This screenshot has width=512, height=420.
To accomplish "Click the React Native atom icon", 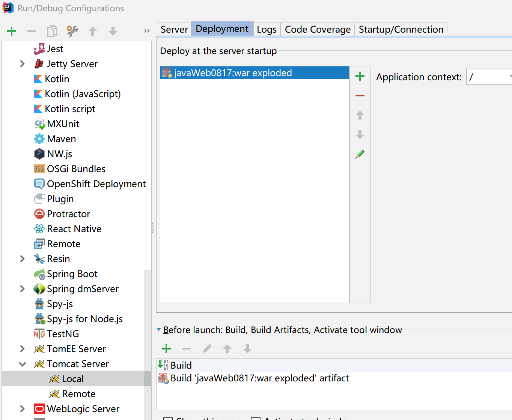I will coord(39,229).
